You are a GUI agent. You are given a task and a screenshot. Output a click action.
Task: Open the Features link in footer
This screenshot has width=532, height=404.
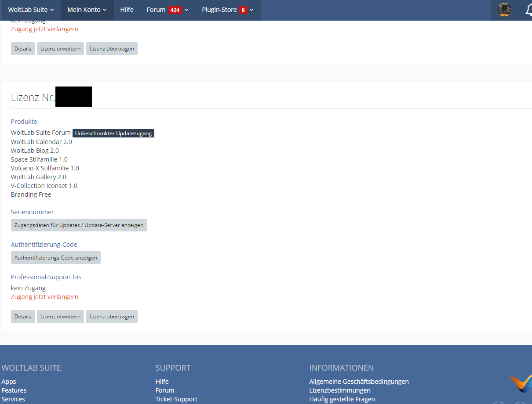[14, 390]
